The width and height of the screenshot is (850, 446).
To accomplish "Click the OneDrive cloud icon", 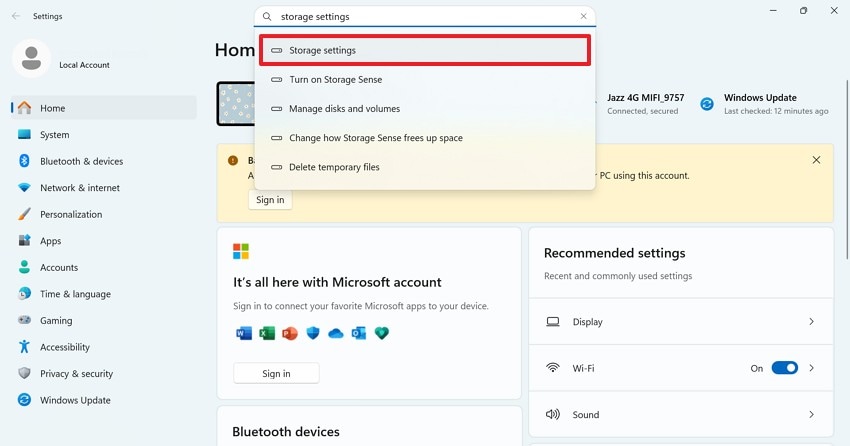I will 336,333.
